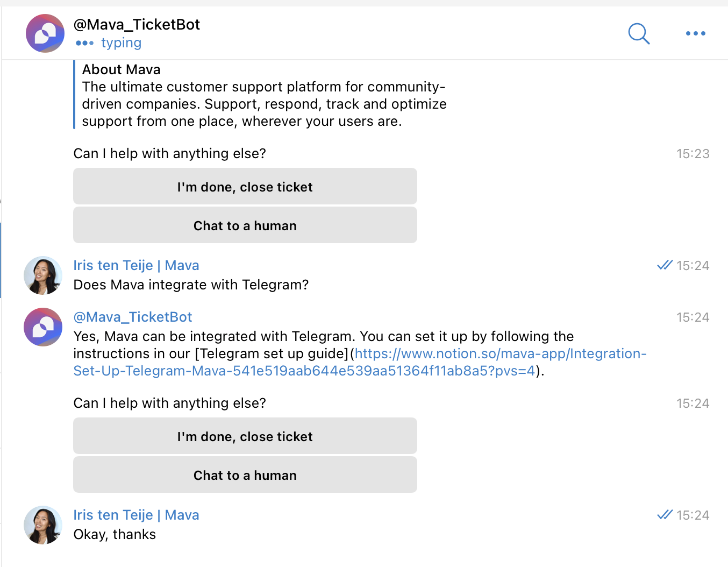Open the search icon in the chat header

coord(639,33)
